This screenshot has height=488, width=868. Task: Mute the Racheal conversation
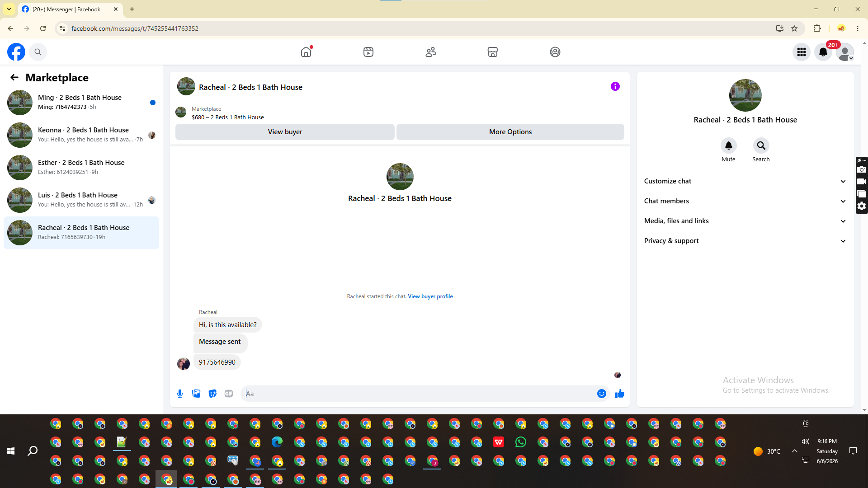click(x=729, y=145)
